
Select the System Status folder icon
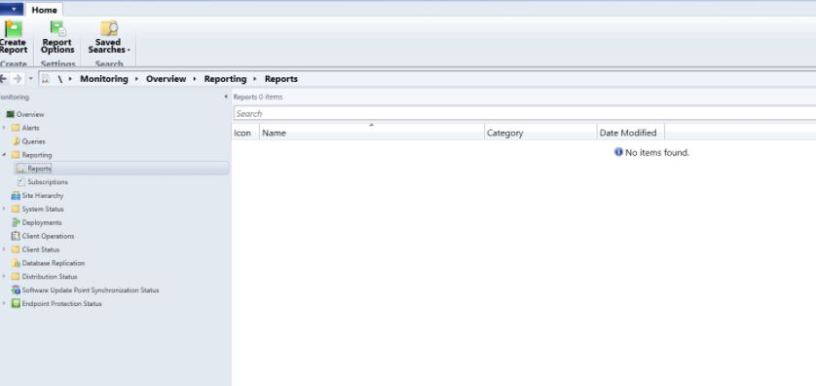coord(16,209)
